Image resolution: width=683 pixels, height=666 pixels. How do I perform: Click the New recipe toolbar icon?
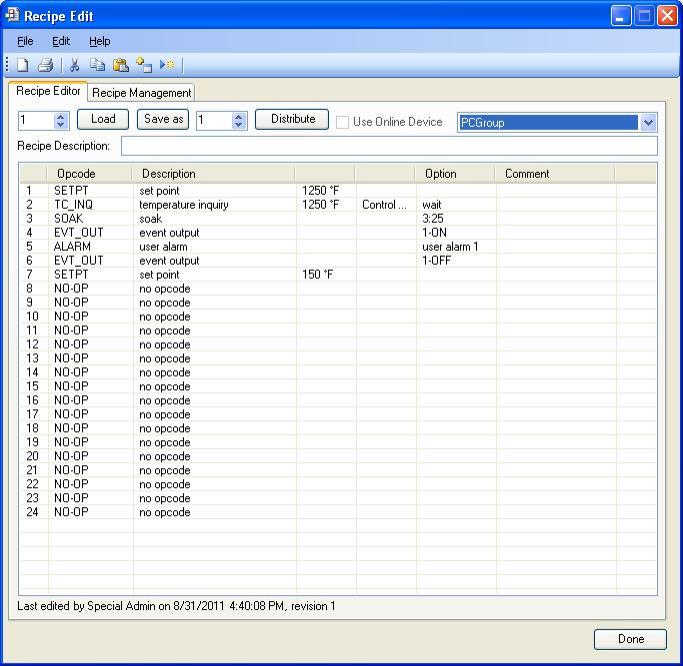(22, 65)
